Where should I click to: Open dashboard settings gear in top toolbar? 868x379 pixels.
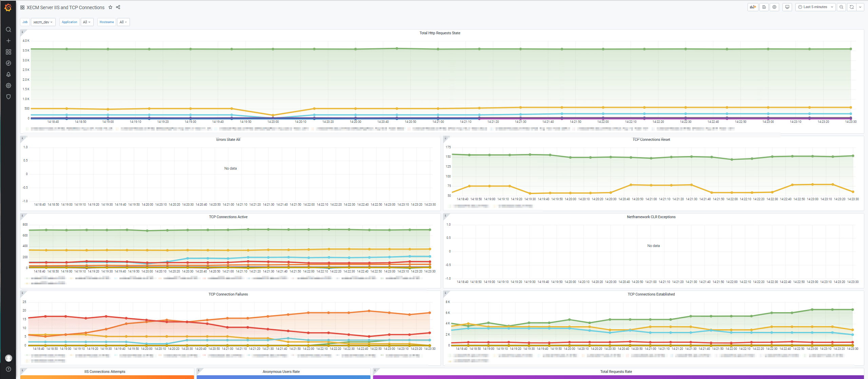click(x=774, y=7)
